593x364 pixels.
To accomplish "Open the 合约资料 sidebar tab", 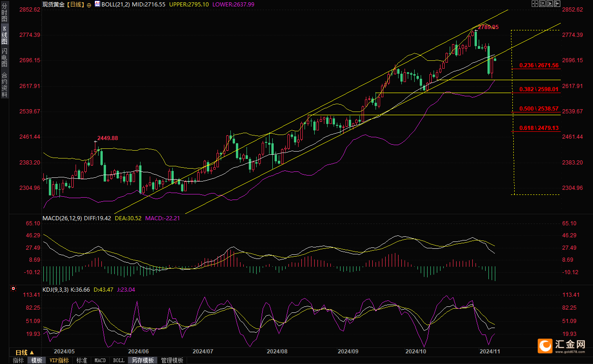I will [x=5, y=84].
